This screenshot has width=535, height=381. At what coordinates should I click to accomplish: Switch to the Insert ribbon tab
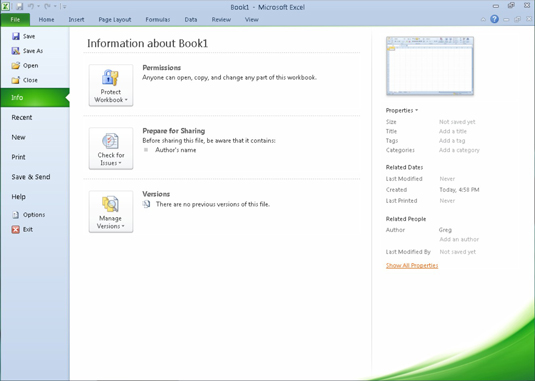[x=76, y=19]
